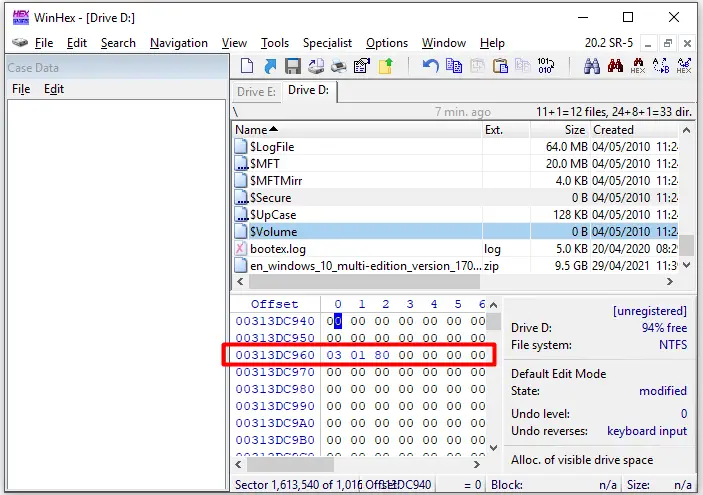Open the Case Data Edit menu
The image size is (703, 495).
tap(54, 89)
